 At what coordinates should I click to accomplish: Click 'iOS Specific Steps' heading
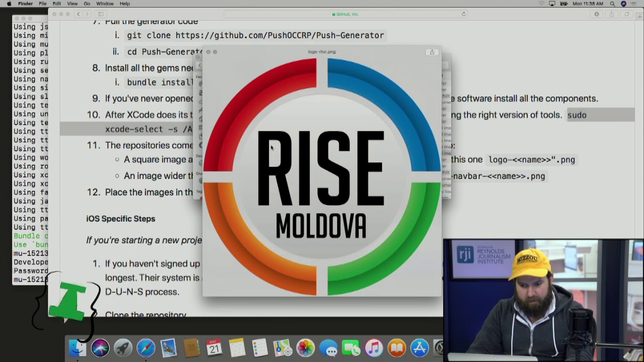(121, 219)
